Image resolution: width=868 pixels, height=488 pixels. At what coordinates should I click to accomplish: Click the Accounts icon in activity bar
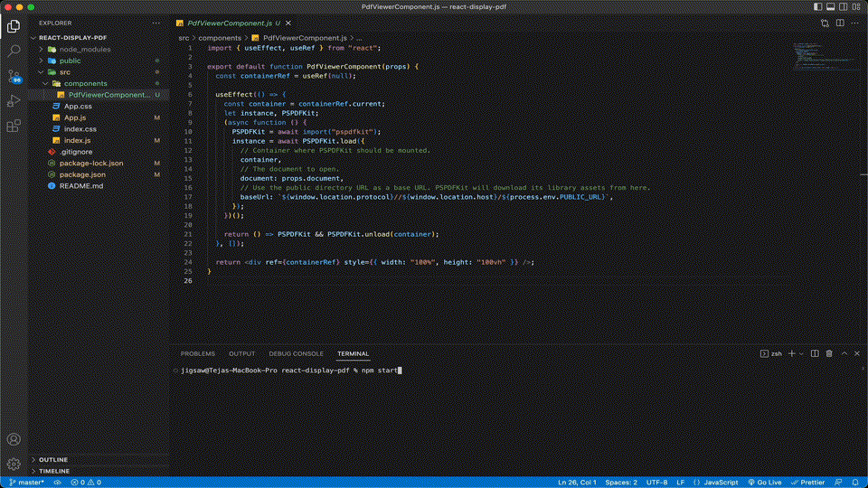point(14,440)
